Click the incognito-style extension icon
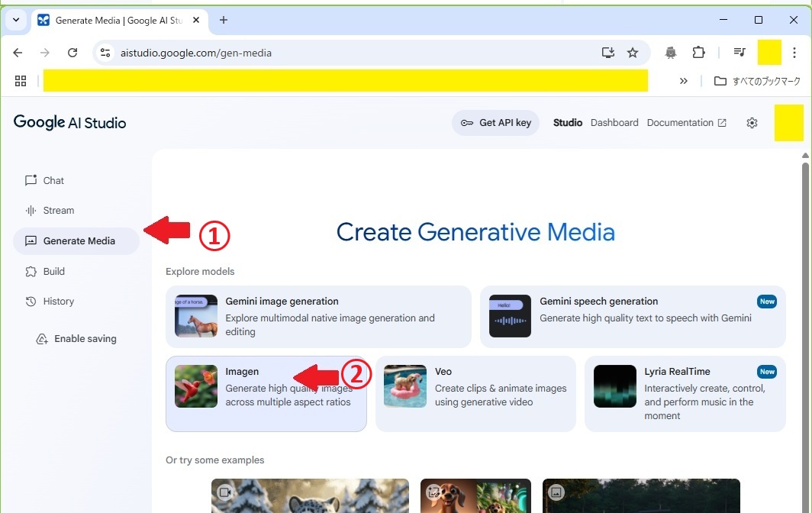The image size is (812, 513). [x=671, y=53]
